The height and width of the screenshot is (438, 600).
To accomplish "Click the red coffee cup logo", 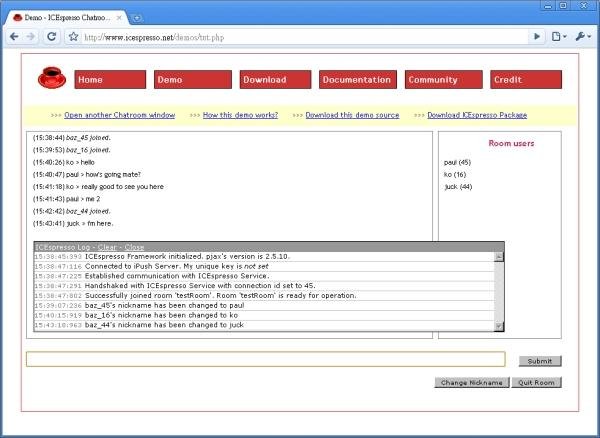I will 52,78.
